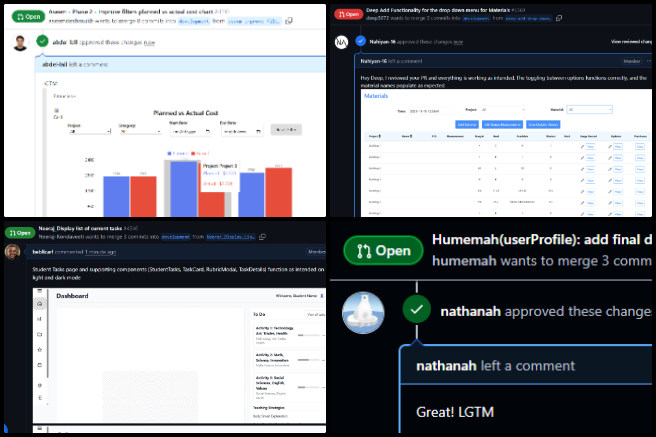
Task: Click the red Actual bar for the last project
Action: [x=279, y=192]
